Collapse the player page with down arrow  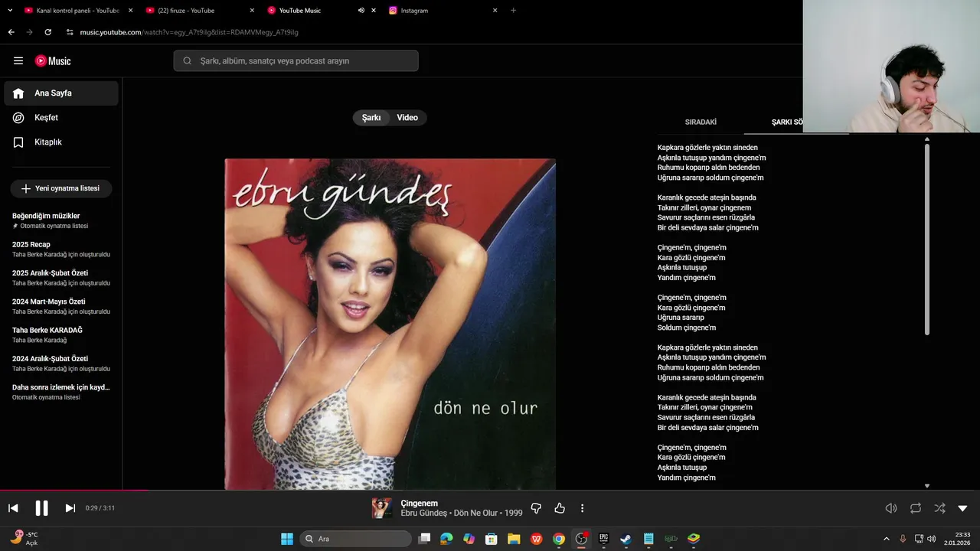[962, 508]
